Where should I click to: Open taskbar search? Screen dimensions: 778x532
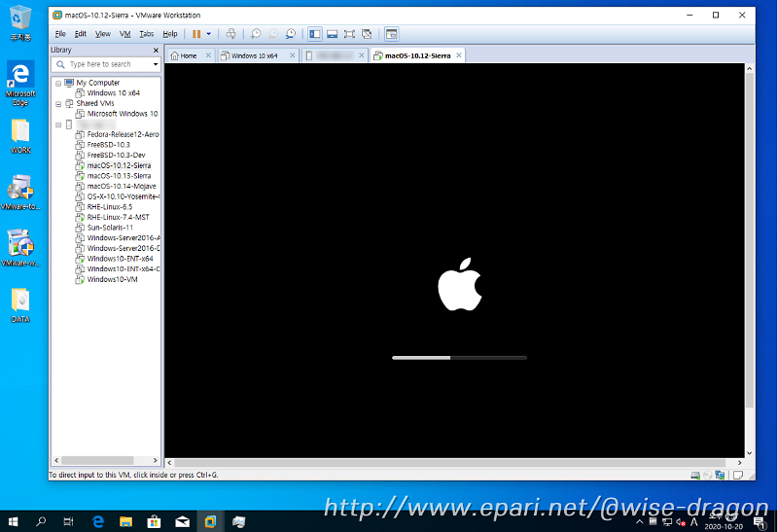coord(41,521)
